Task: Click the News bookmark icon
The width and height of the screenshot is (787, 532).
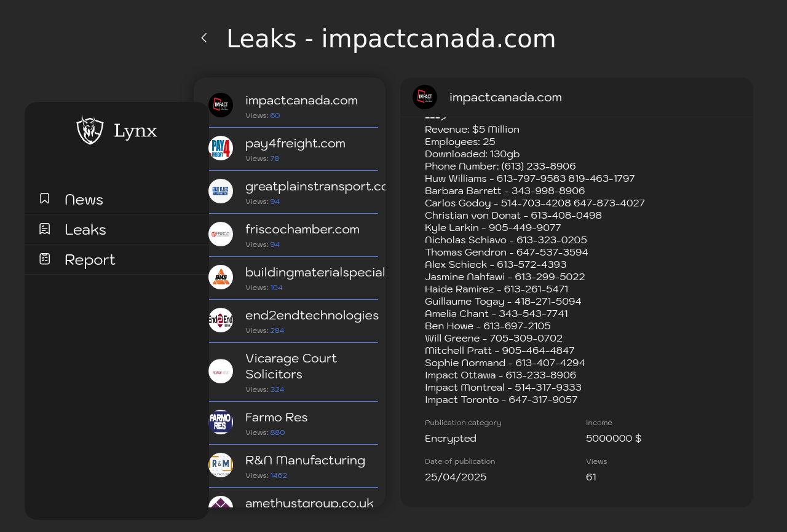Action: [x=45, y=198]
